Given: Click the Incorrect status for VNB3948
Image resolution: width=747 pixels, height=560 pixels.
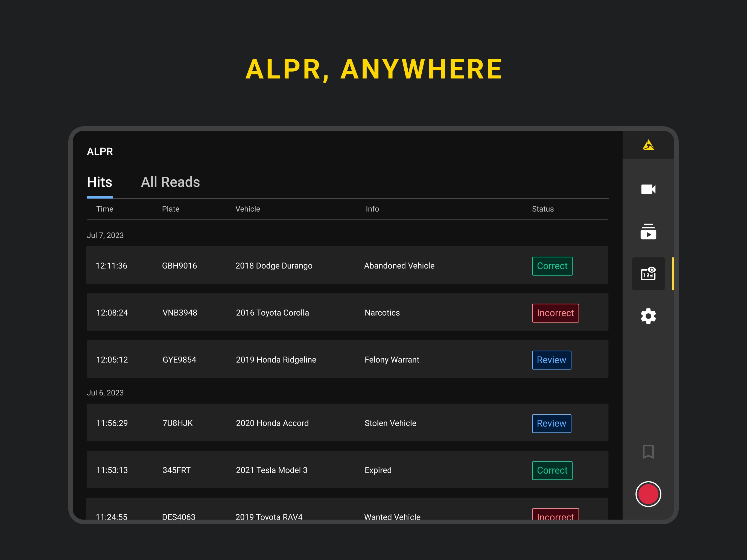Looking at the screenshot, I should (x=555, y=313).
